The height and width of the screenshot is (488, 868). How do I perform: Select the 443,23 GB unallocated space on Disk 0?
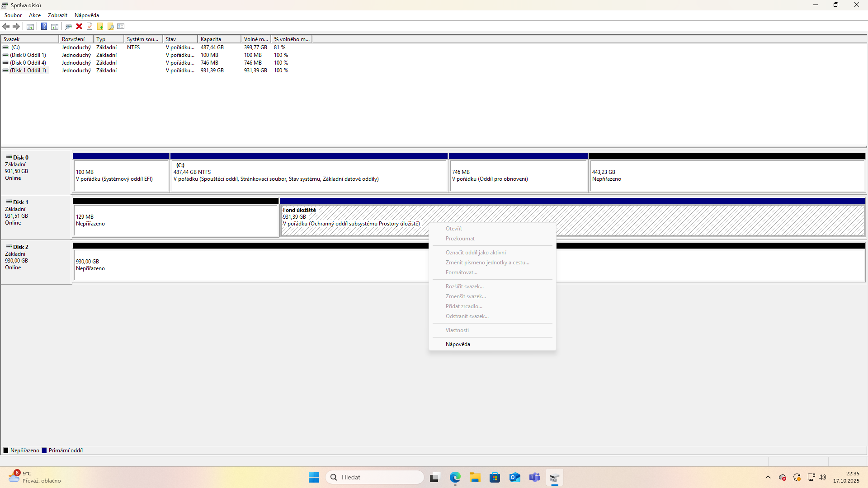[x=727, y=175]
